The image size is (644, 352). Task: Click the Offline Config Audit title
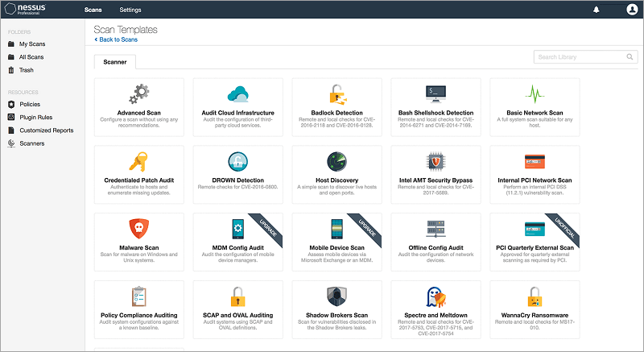(x=436, y=247)
